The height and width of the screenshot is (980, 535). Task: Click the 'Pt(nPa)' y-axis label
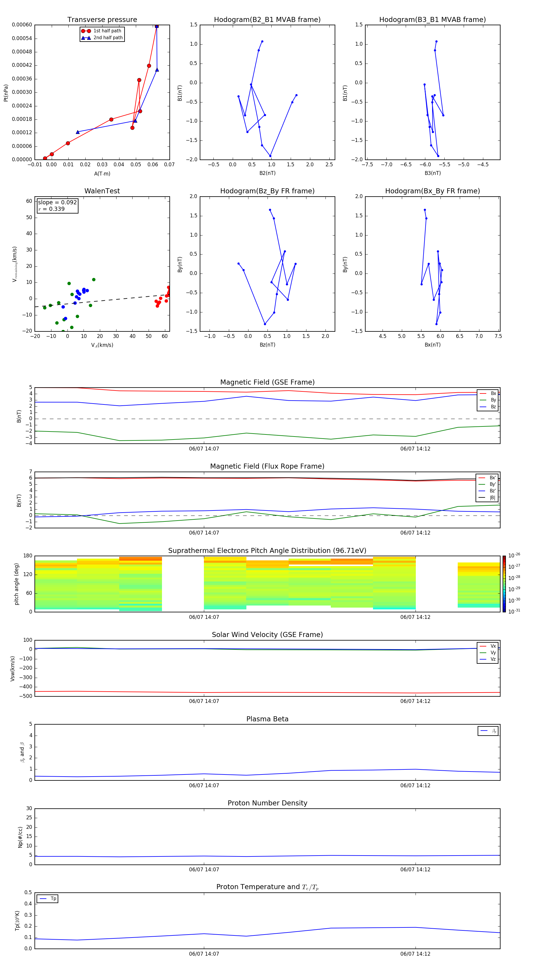pos(6,93)
